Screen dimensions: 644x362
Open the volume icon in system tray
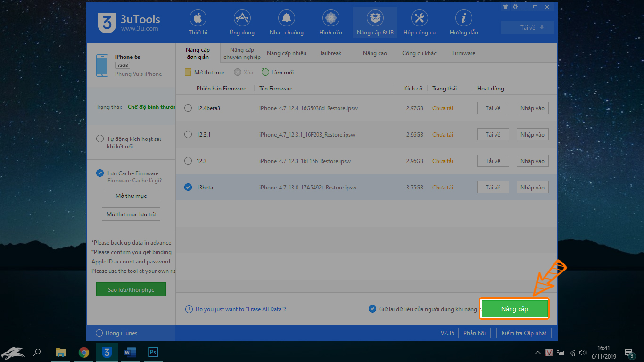tap(583, 353)
